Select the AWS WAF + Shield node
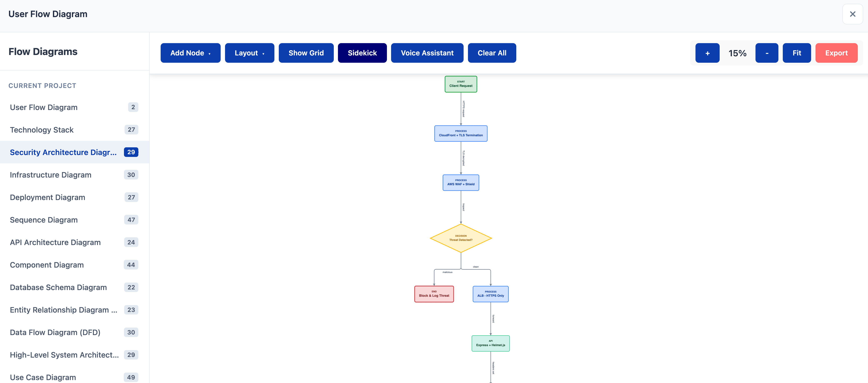868x383 pixels. tap(461, 183)
